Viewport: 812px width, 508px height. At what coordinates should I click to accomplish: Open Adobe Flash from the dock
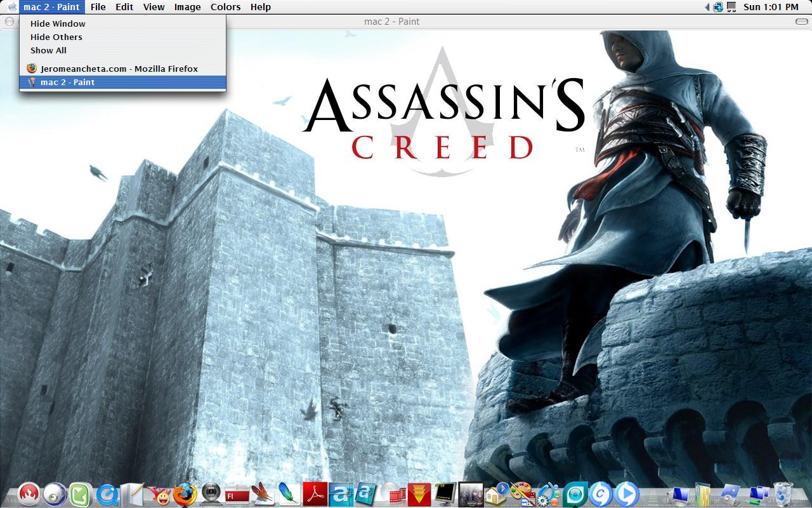pos(237,494)
